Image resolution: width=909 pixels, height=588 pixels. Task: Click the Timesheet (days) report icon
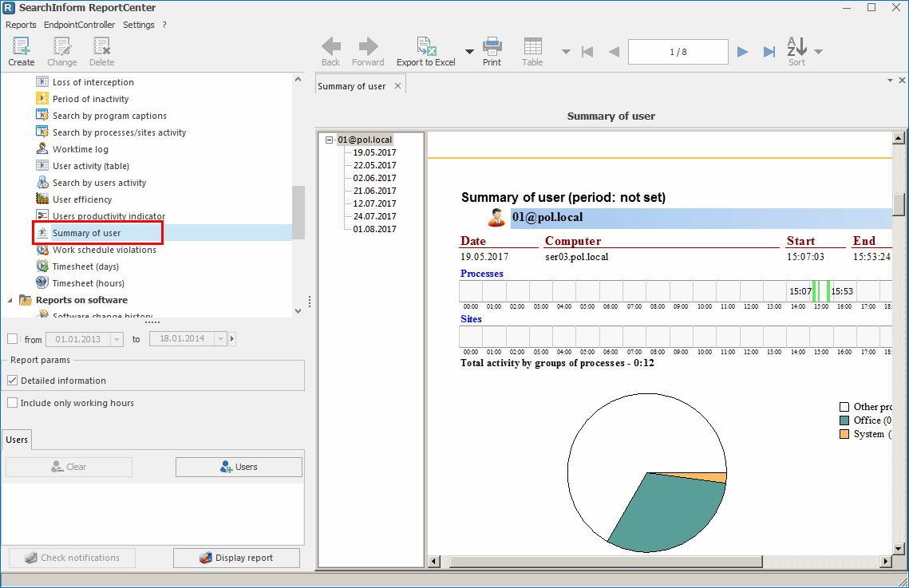[42, 266]
